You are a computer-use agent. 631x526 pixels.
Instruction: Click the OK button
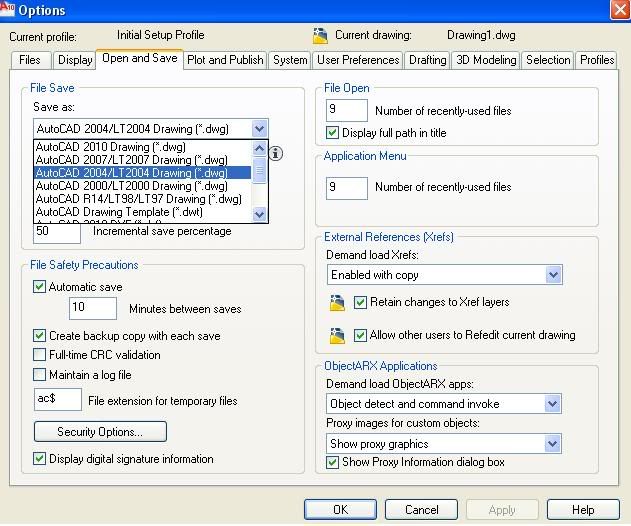[x=340, y=509]
